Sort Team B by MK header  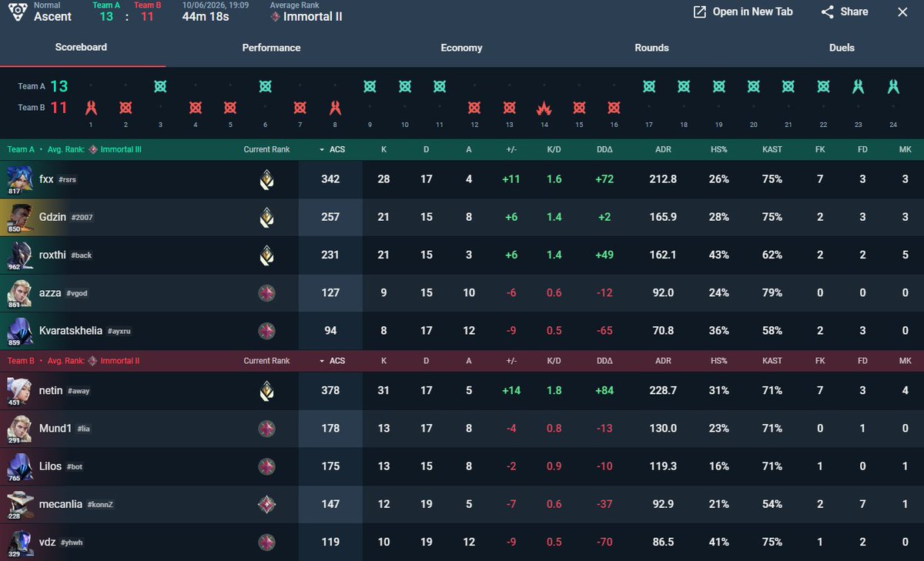(x=905, y=361)
